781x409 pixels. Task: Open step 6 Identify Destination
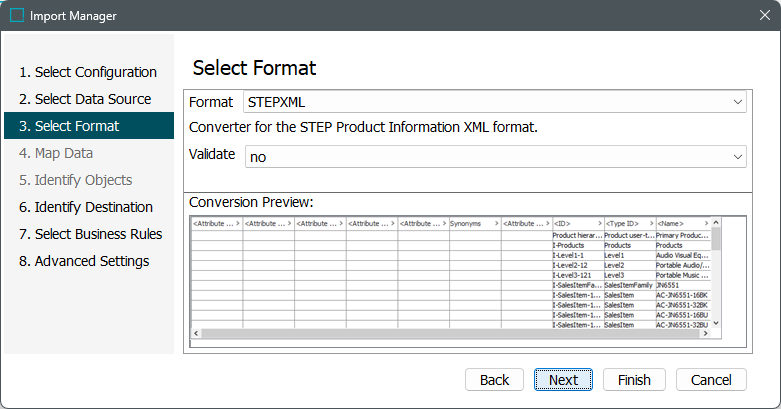86,207
